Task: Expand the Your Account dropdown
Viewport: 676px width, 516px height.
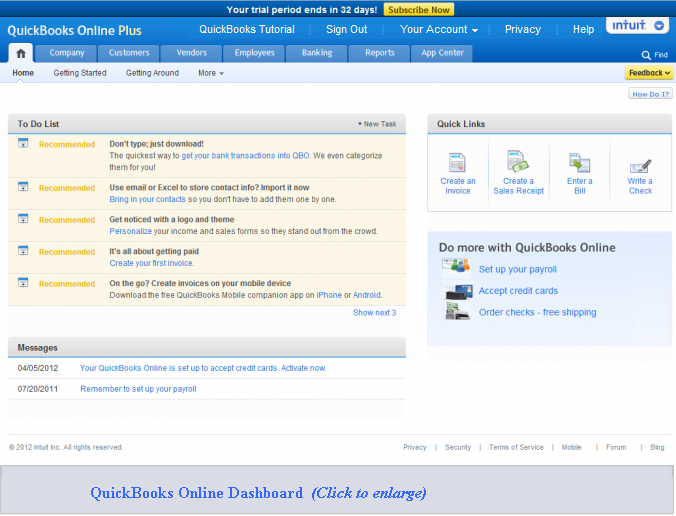Action: point(438,29)
